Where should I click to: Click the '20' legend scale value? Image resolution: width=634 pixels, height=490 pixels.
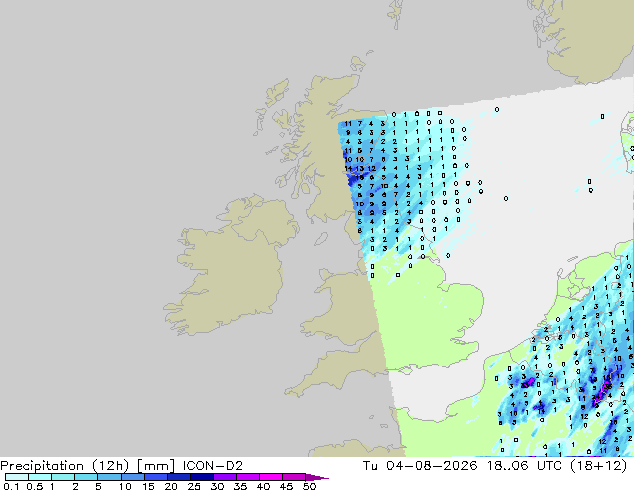(171, 486)
